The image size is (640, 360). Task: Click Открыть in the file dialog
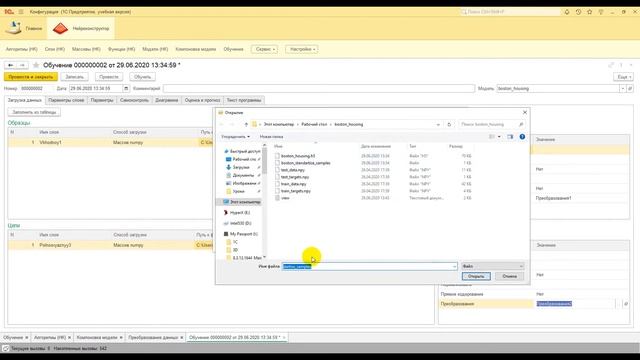point(476,276)
